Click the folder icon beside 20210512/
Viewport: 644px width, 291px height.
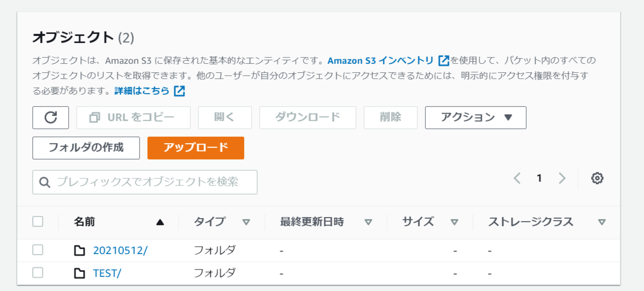point(79,250)
